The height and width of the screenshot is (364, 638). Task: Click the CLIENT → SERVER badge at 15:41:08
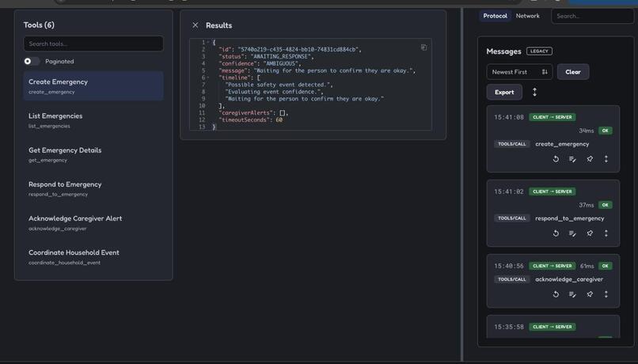pos(553,117)
